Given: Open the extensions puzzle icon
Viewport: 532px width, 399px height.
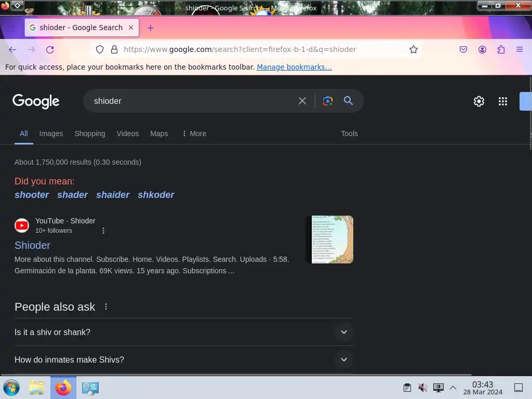Looking at the screenshot, I should coord(501,49).
